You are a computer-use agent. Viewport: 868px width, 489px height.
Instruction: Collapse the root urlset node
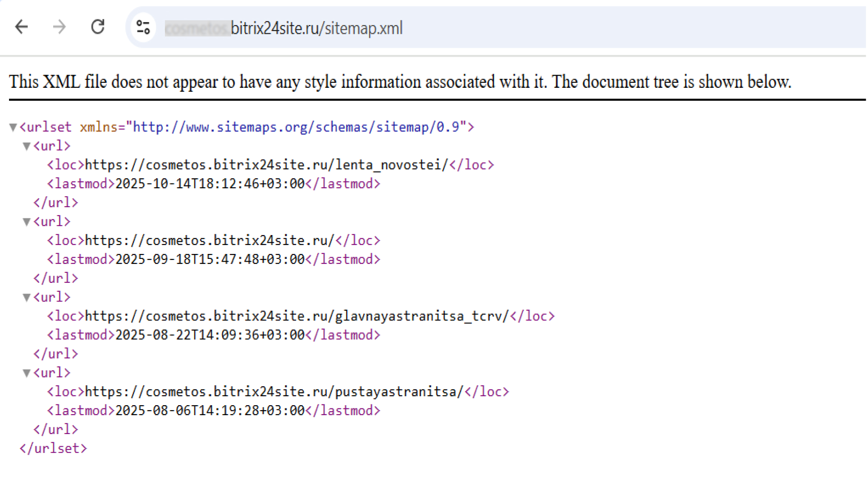point(13,128)
